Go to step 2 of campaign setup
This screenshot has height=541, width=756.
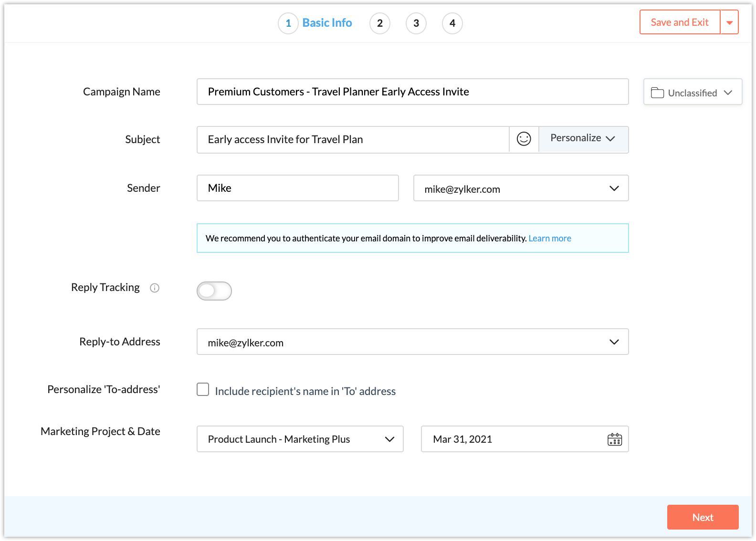380,23
